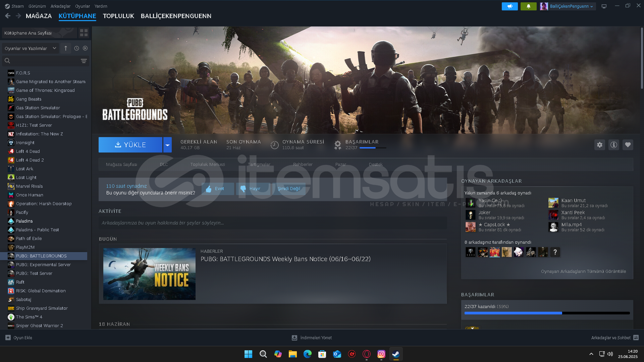Toggle sort direction arrow in library filter

click(66, 48)
